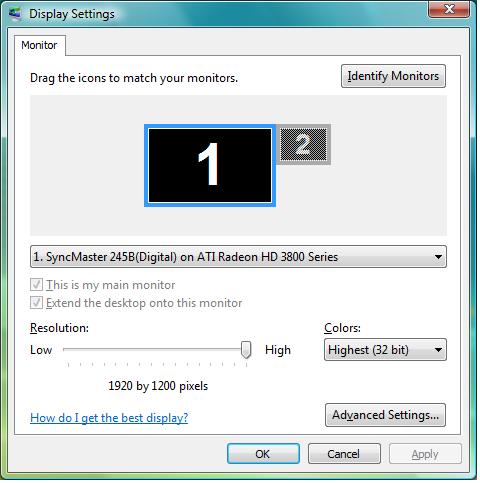Click the Resolution slider thumb
Screen dimensions: 480x483
pos(246,350)
